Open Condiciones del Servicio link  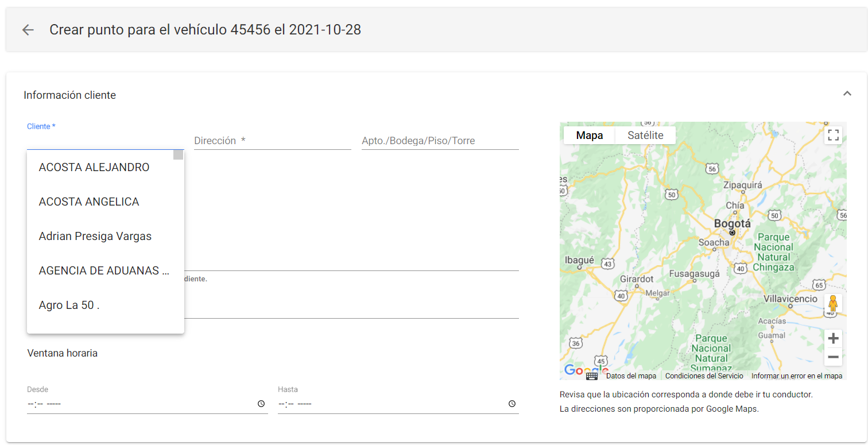(704, 376)
